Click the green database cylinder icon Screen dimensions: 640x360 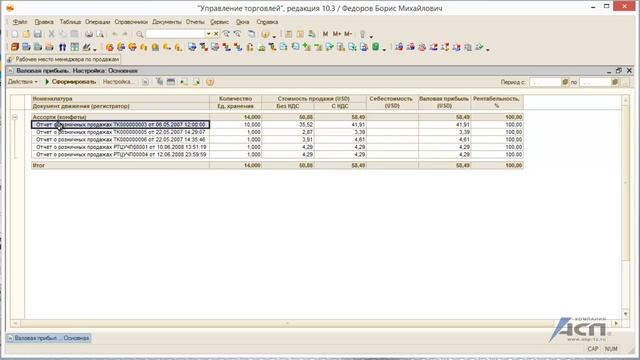click(x=376, y=47)
